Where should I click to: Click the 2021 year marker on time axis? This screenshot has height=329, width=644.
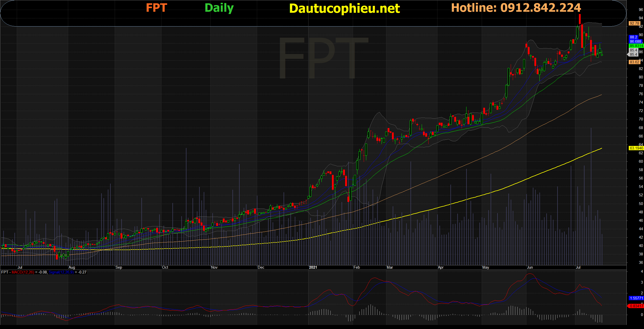(x=313, y=267)
